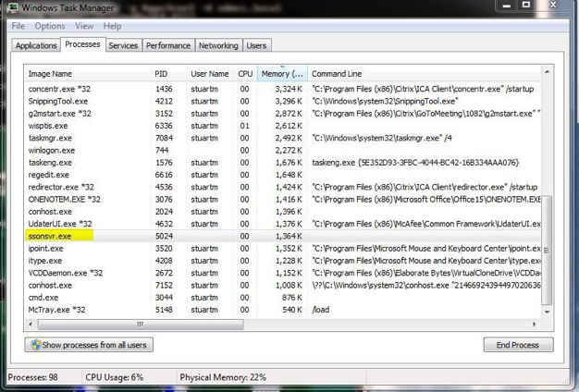
Task: Click the horizontal scrollbar left arrow
Action: (x=31, y=325)
